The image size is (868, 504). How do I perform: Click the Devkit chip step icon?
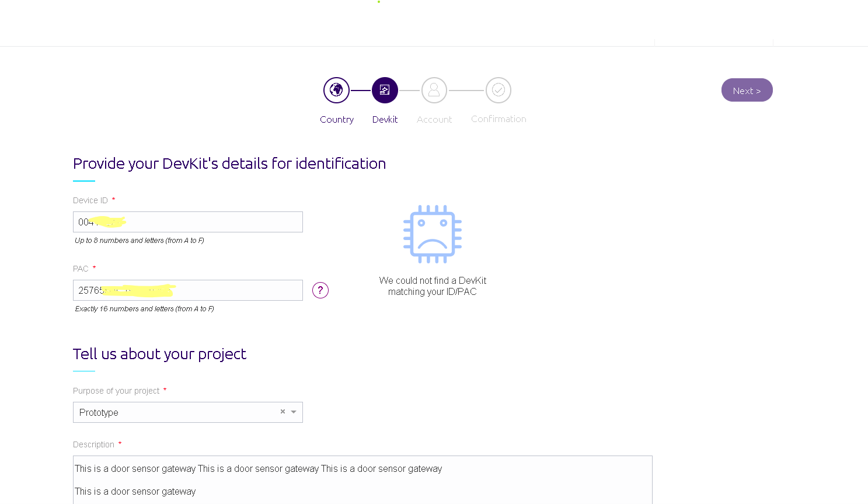(x=385, y=90)
